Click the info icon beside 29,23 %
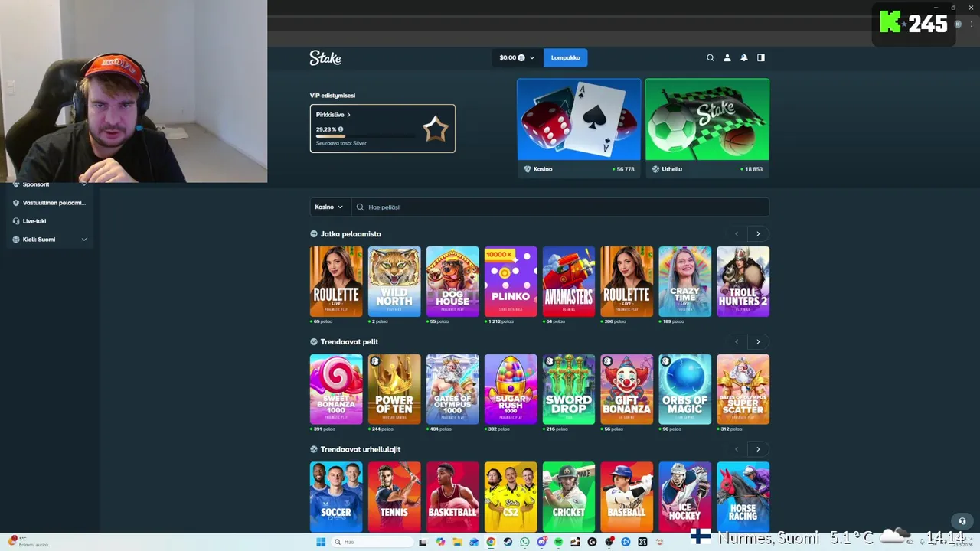This screenshot has height=551, width=980. 341,129
